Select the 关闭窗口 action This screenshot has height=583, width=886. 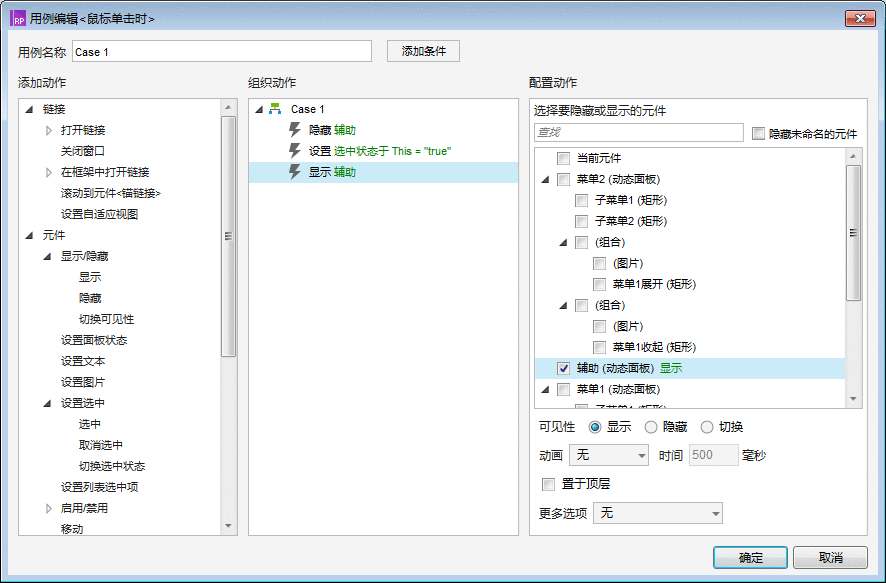[x=83, y=151]
